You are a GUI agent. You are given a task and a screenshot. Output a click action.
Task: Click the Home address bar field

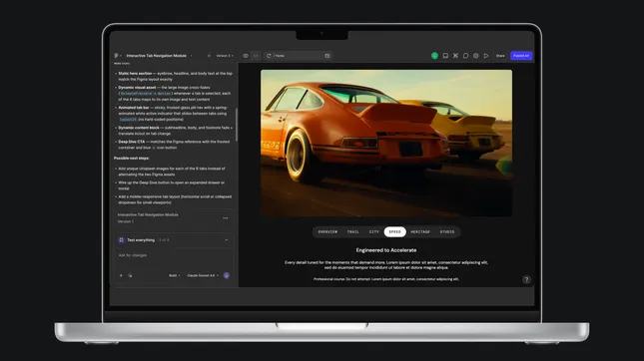(299, 56)
